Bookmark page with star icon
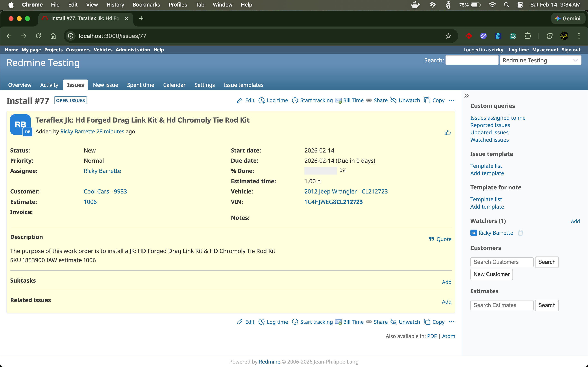The height and width of the screenshot is (367, 588). click(x=448, y=36)
